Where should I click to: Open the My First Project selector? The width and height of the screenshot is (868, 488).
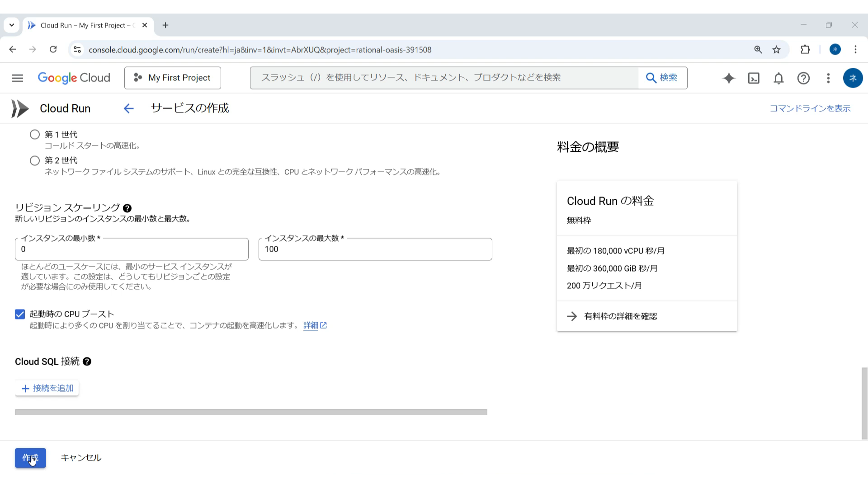click(x=173, y=78)
